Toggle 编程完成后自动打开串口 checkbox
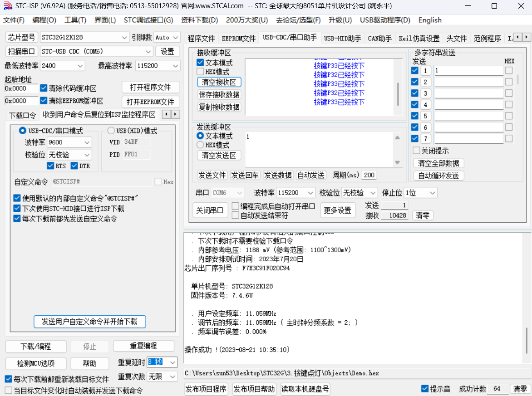Viewport: 532px width, 396px height. (x=235, y=206)
